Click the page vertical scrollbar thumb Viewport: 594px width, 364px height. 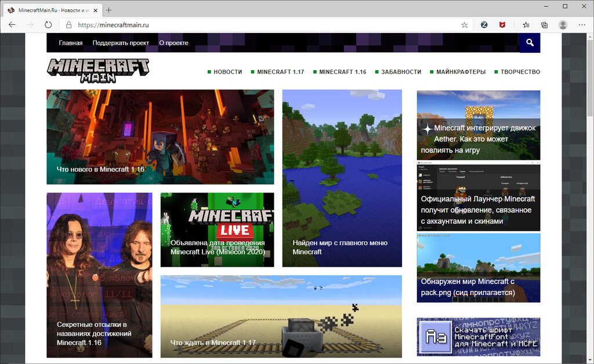click(x=590, y=78)
